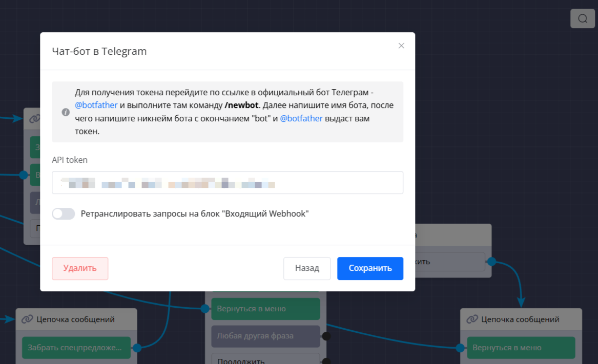Screen dimensions: 598x364
Task: Go back with the Назад button
Action: pyautogui.click(x=307, y=268)
